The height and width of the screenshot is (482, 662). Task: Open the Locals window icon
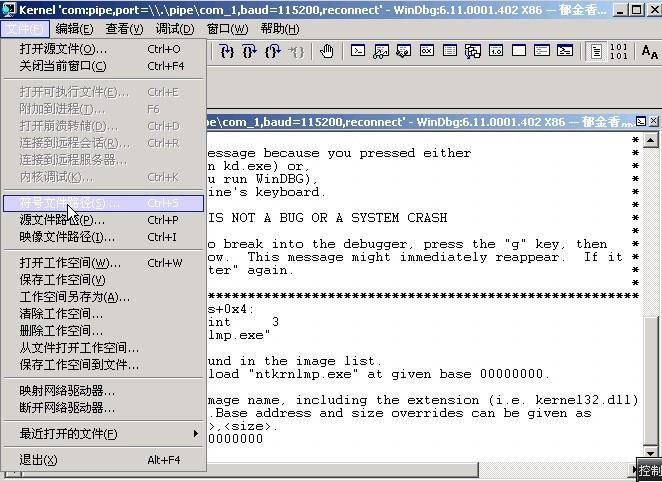pyautogui.click(x=404, y=51)
